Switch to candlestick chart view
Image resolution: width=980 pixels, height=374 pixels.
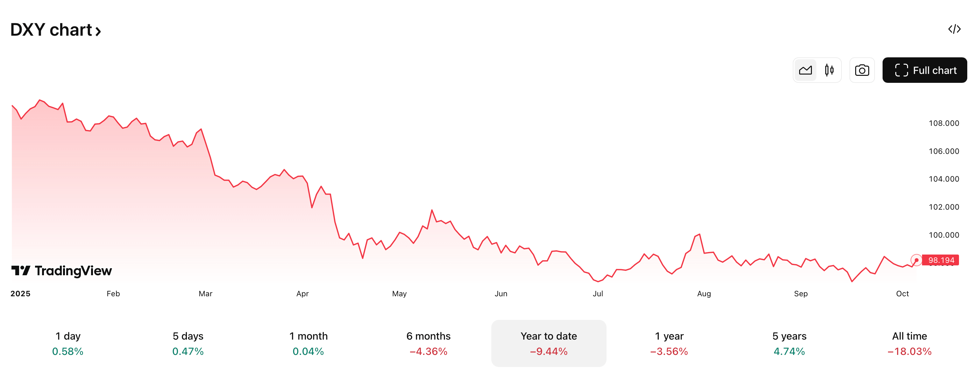click(829, 70)
